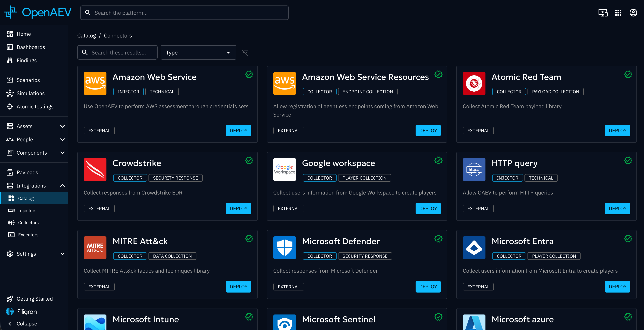
Task: Deploy the Google workspace connector
Action: (428, 209)
